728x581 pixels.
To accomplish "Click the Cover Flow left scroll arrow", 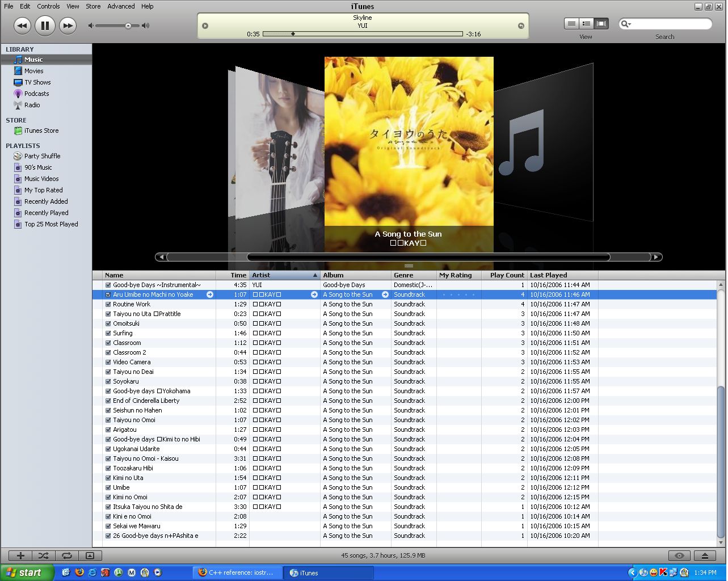I will [x=162, y=257].
